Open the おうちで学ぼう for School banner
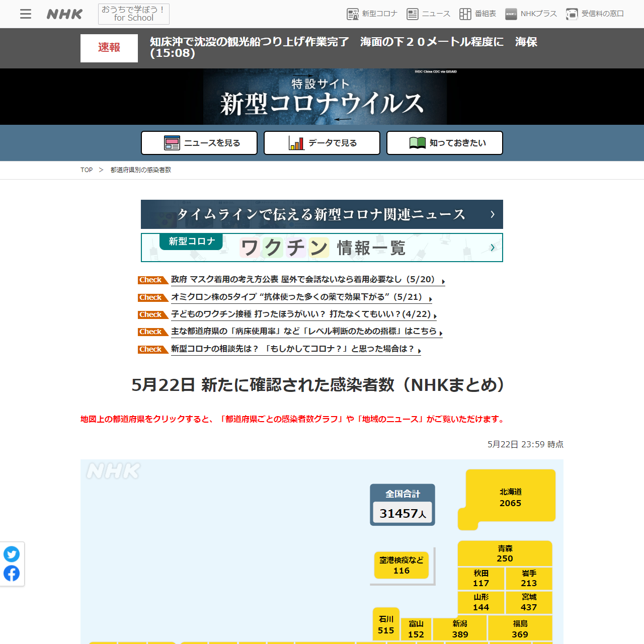This screenshot has height=644, width=644. pyautogui.click(x=134, y=14)
